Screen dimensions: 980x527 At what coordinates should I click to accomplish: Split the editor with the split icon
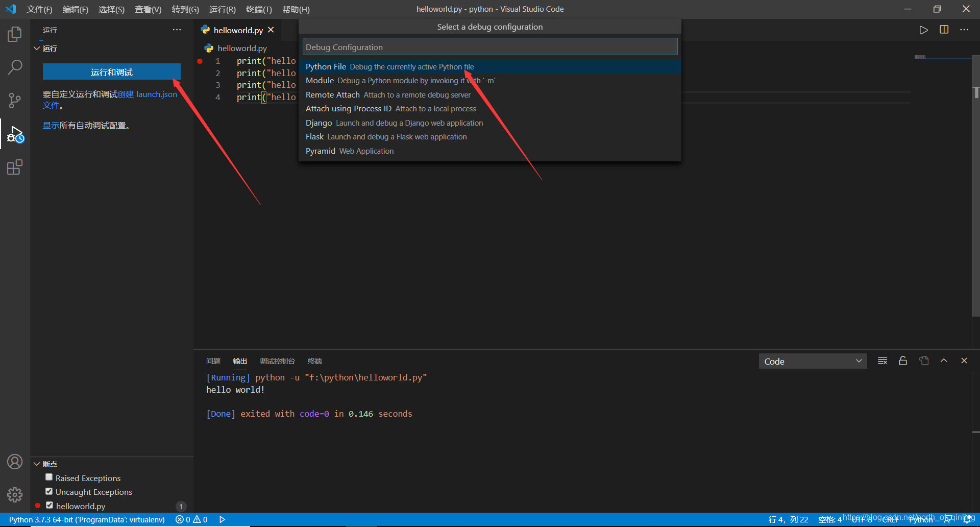944,30
